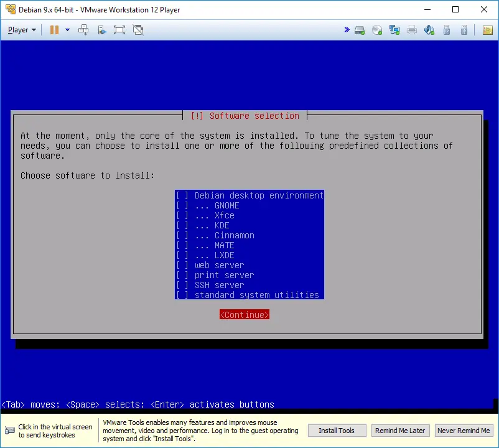
Task: Click the Remind Me Later button
Action: pyautogui.click(x=400, y=431)
